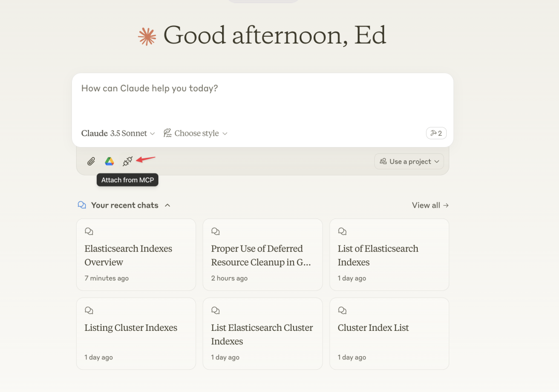The image size is (559, 392).
Task: Open the List Elasticsearch Cluster Indexes chat
Action: (262, 334)
